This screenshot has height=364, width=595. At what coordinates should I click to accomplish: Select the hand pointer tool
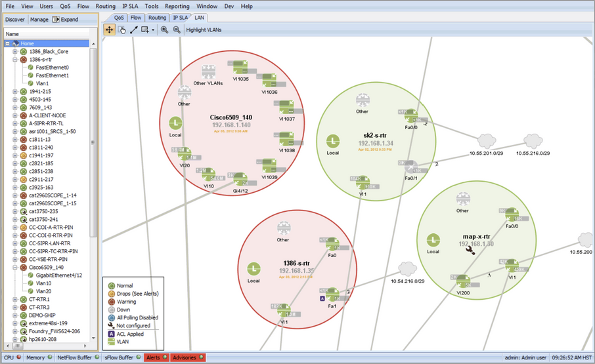[x=121, y=30]
